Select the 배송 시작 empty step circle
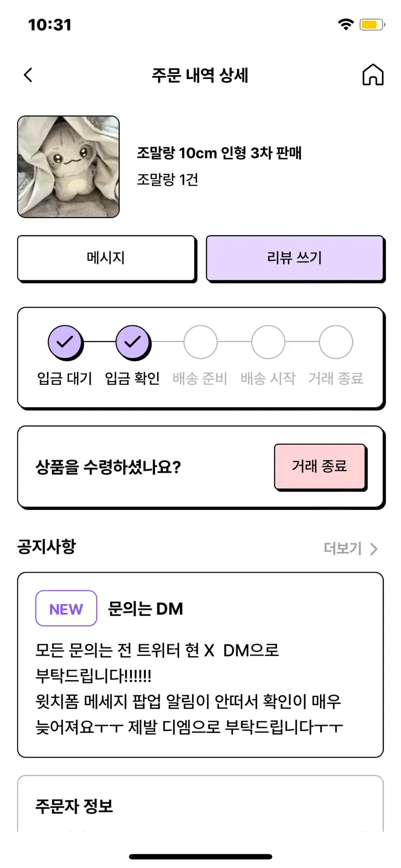Screen dimensions: 401x868 [268, 342]
